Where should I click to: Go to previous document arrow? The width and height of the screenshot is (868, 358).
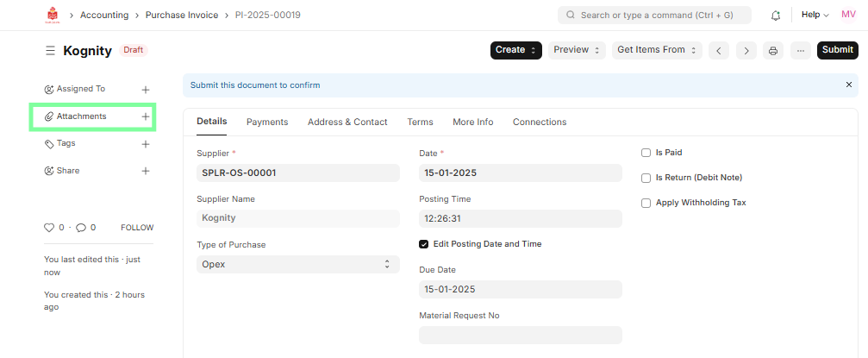coord(719,51)
